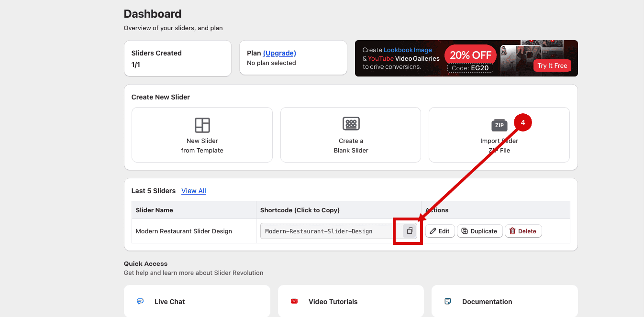
Task: Click the Documentation notepad icon
Action: [x=448, y=301]
